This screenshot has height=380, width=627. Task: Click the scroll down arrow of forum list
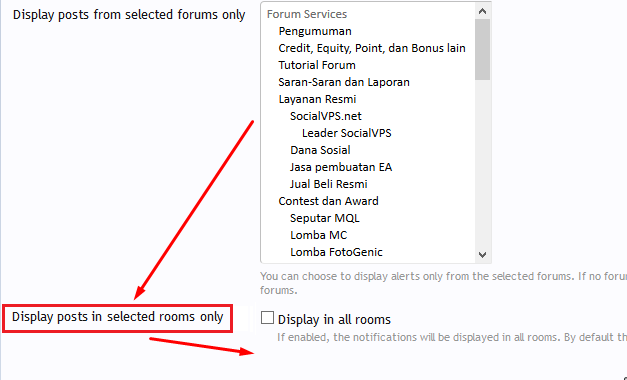coord(482,254)
